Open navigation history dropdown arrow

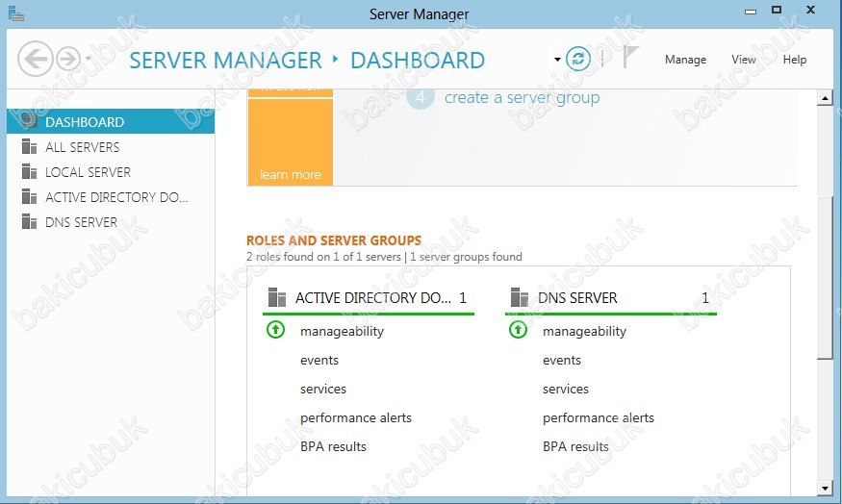coord(89,60)
